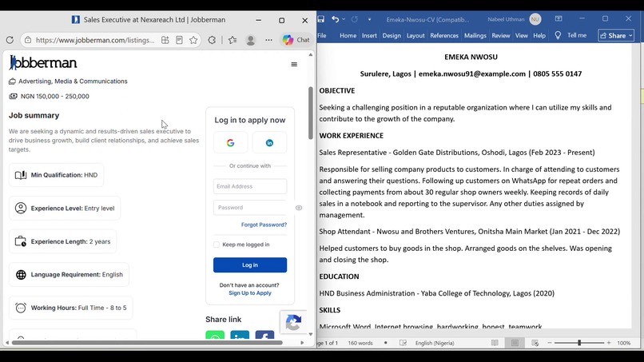The width and height of the screenshot is (644, 362).
Task: Open the spelling proofing icon in status bar
Action: 403,343
